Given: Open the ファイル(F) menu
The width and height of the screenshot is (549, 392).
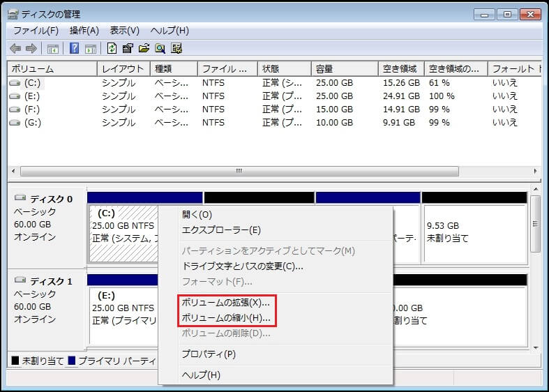Looking at the screenshot, I should click(x=36, y=31).
